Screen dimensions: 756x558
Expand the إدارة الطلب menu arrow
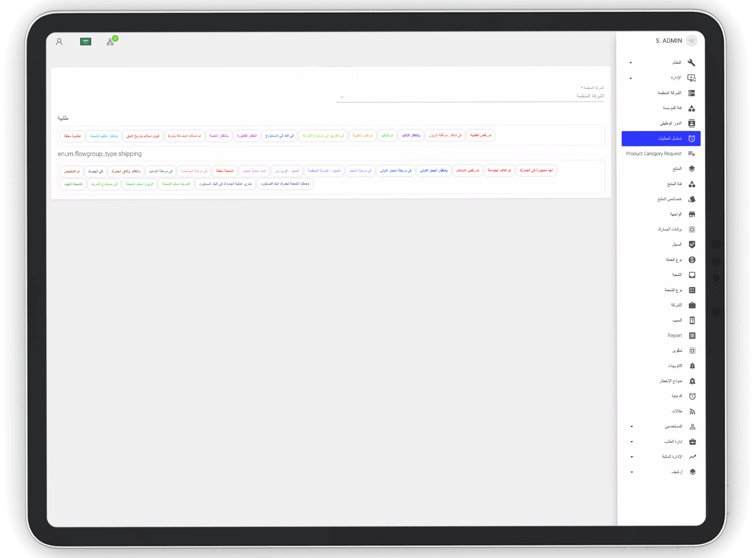point(631,442)
